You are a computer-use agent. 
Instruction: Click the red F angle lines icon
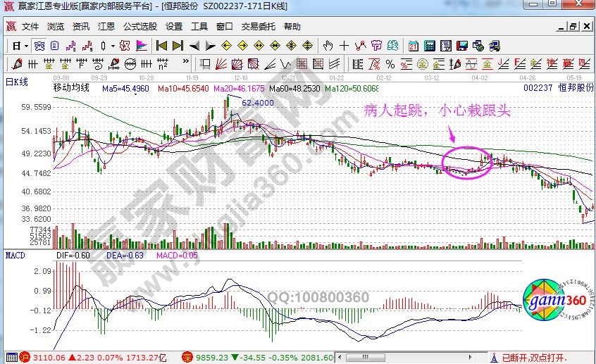[520, 64]
